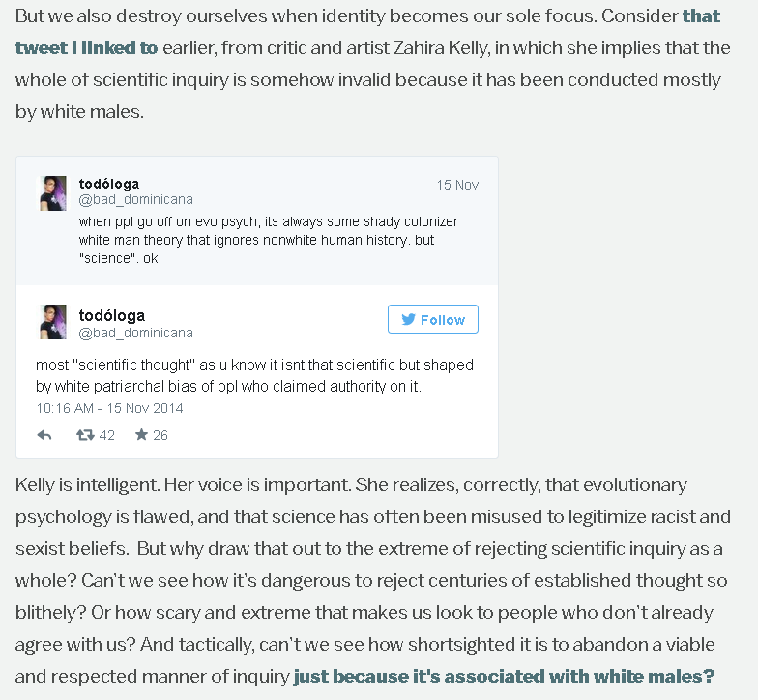Image resolution: width=758 pixels, height=700 pixels.
Task: Click the Twitter bird icon in the Follow button
Action: [408, 319]
